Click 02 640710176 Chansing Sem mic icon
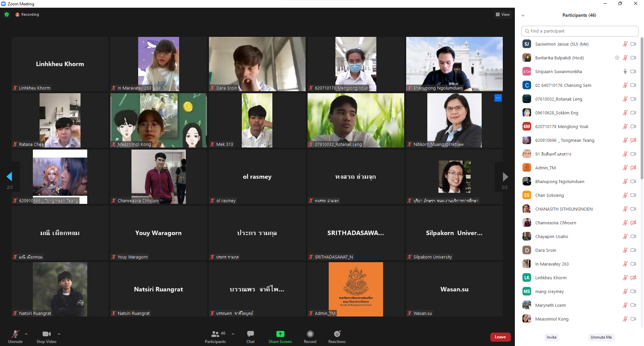Viewport: 644px width, 346px height. 625,85
